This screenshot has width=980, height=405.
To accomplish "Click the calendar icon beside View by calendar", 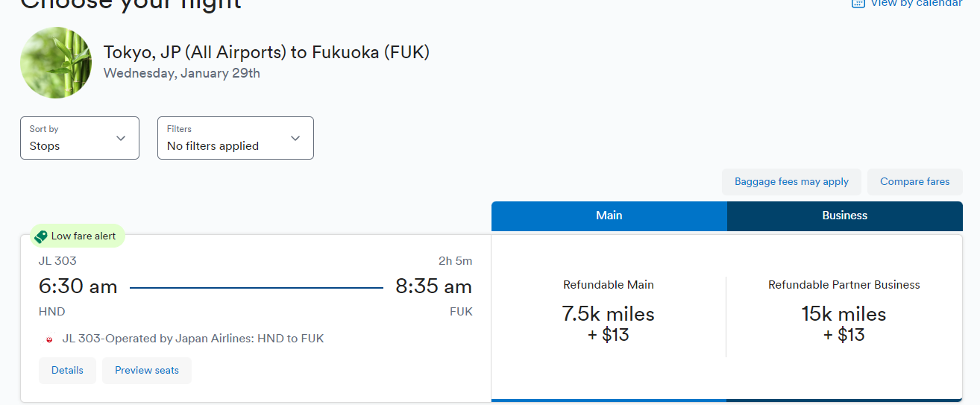I will pos(858,3).
